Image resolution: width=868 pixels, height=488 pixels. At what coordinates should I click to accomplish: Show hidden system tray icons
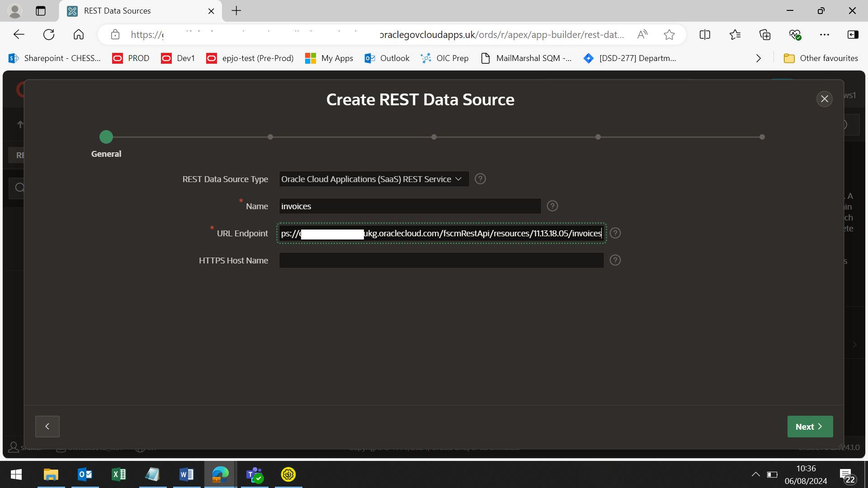tap(755, 474)
